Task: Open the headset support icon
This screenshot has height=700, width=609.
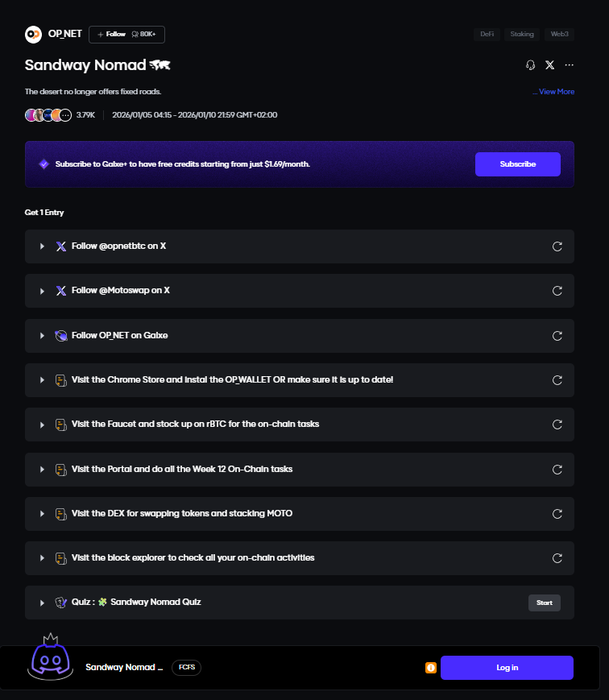Action: point(530,65)
